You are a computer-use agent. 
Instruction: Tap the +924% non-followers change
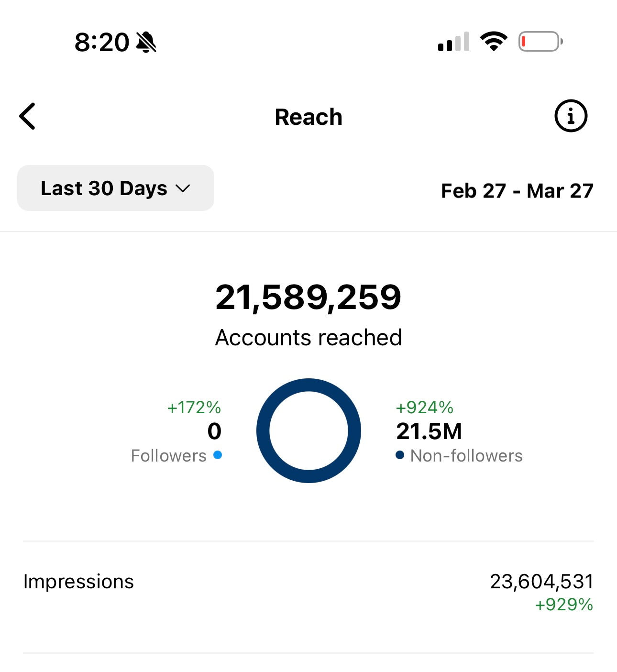coord(424,408)
